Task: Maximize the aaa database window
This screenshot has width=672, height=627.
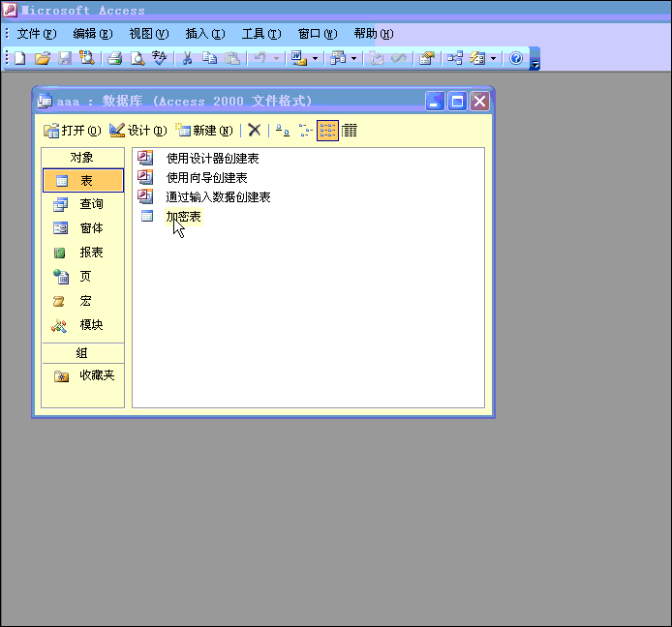Action: [x=457, y=101]
